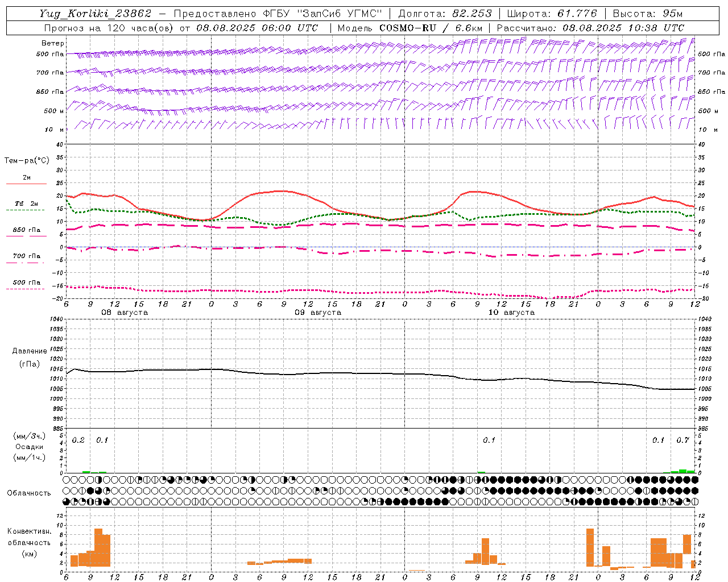Click the Облачность row label
Screen dimensions: 728x582
click(29, 493)
